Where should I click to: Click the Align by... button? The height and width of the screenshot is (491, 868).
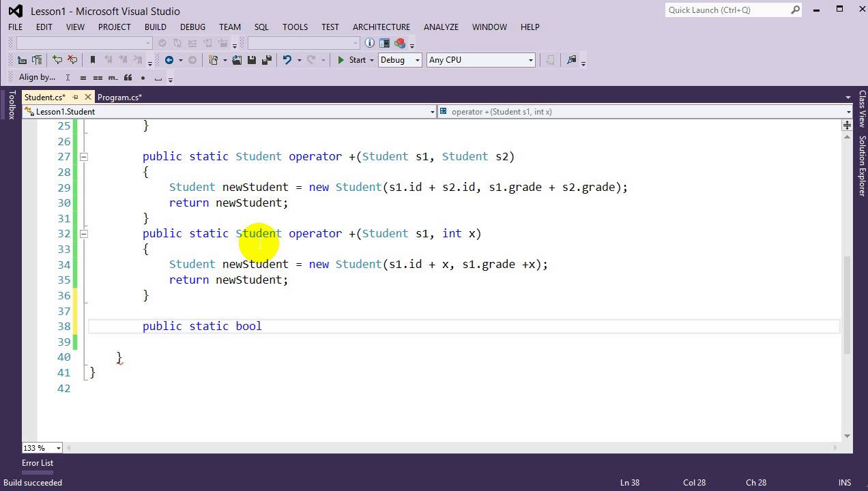(37, 77)
